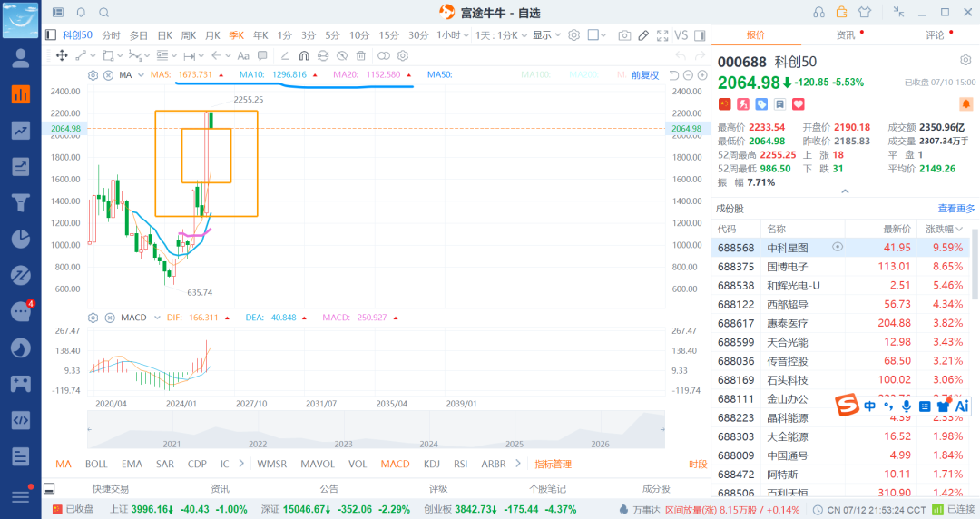980x519 pixels.
Task: Sort by 涨跌幅 column header
Action: point(944,229)
